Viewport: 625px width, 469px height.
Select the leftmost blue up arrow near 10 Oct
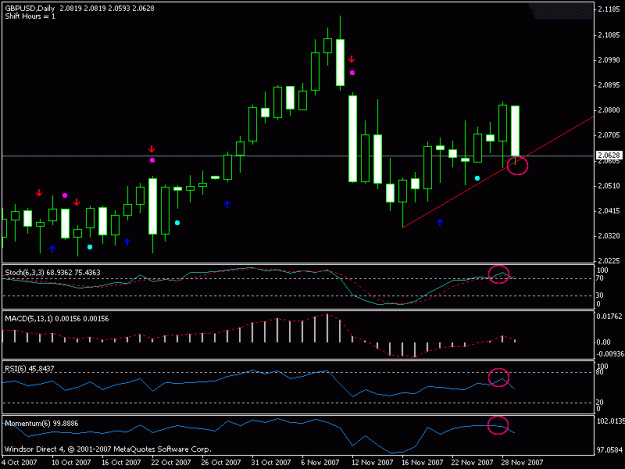52,249
